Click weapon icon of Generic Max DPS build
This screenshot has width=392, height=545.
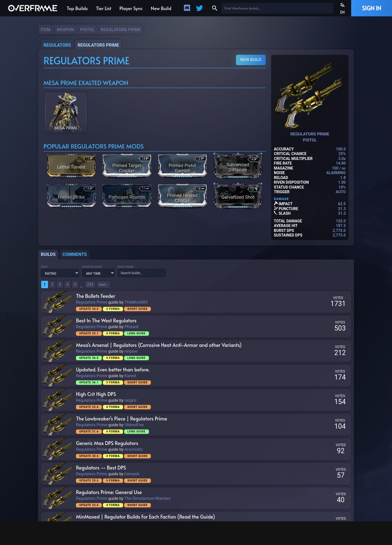point(57,449)
